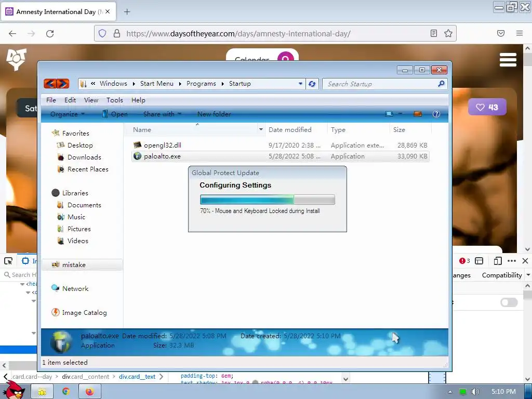Show hidden system tray icons arrow
The image size is (532, 399).
(450, 392)
